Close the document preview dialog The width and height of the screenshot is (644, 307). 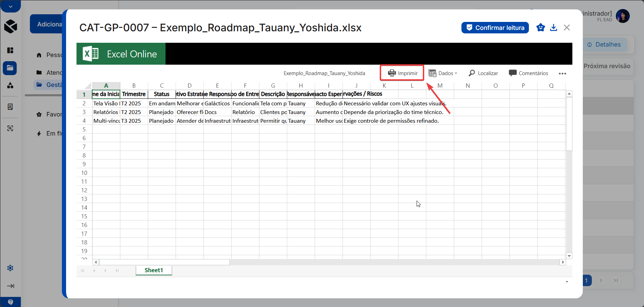point(567,27)
